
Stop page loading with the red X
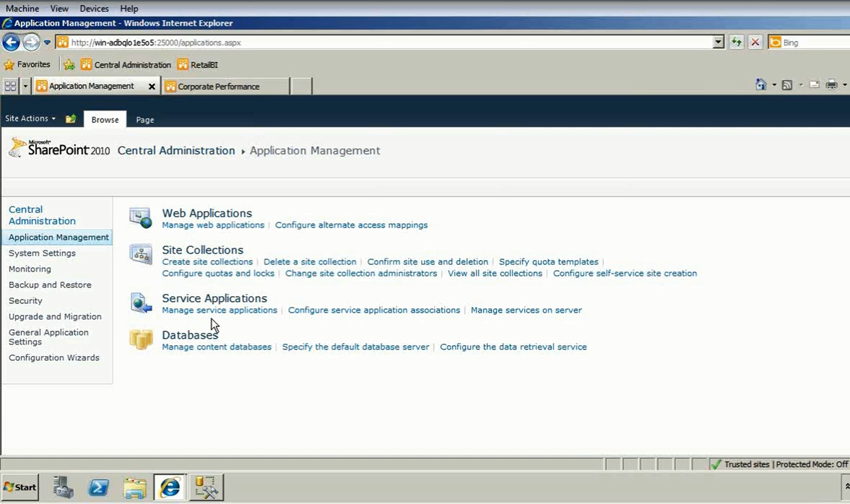click(x=755, y=42)
